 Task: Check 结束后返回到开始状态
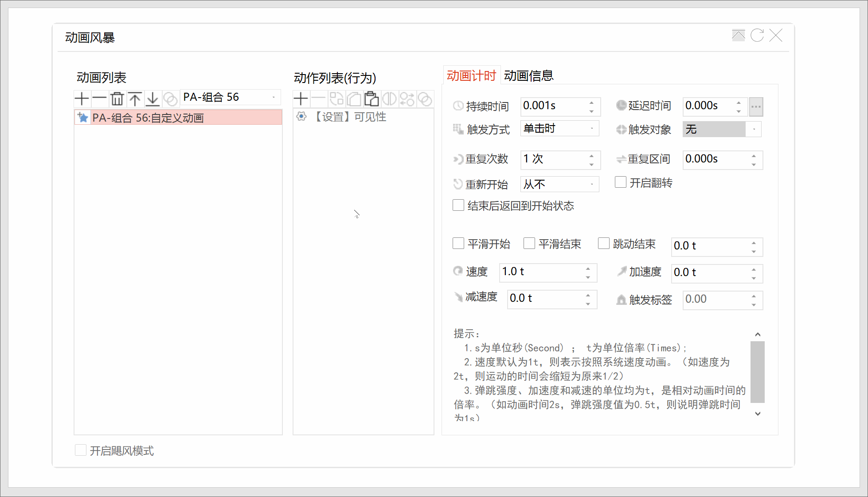click(458, 205)
